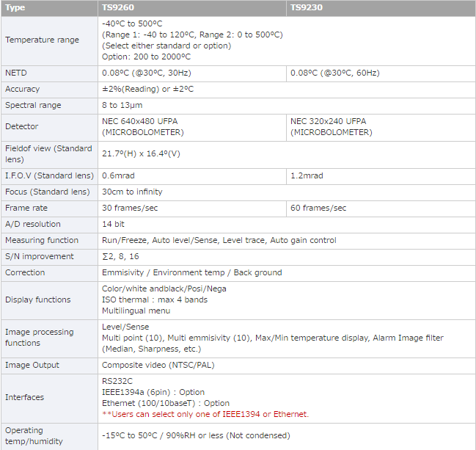476x450 pixels.
Task: Select 'Operating temp/humidity' label
Action: (34, 436)
